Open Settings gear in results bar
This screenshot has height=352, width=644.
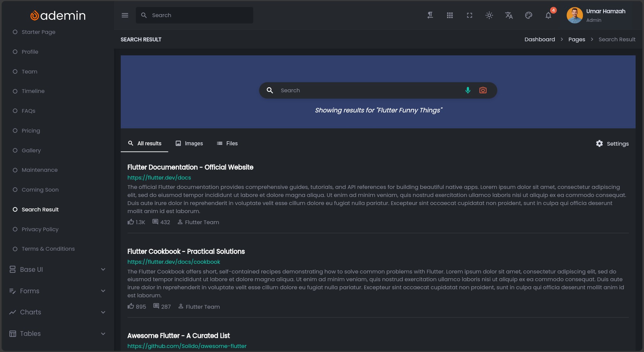point(612,144)
